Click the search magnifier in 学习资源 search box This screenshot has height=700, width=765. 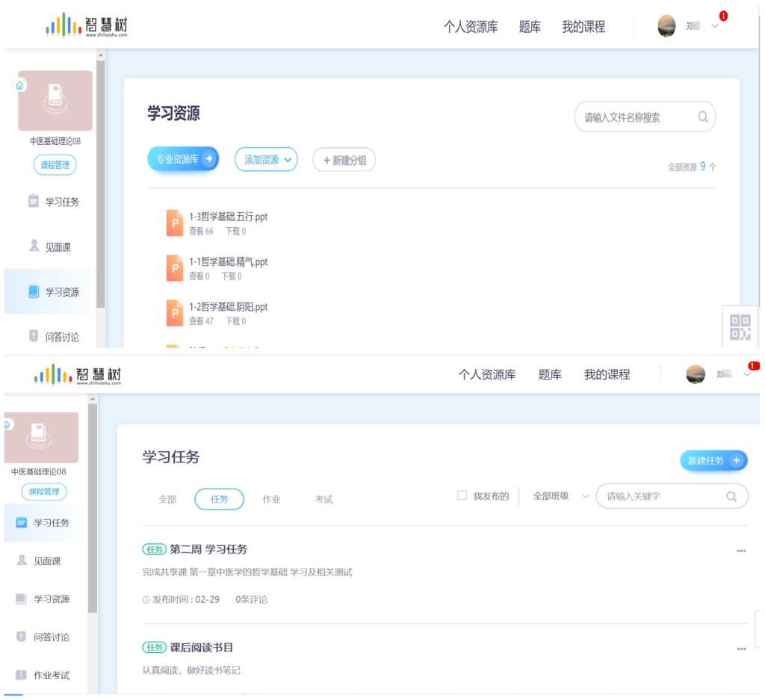702,117
